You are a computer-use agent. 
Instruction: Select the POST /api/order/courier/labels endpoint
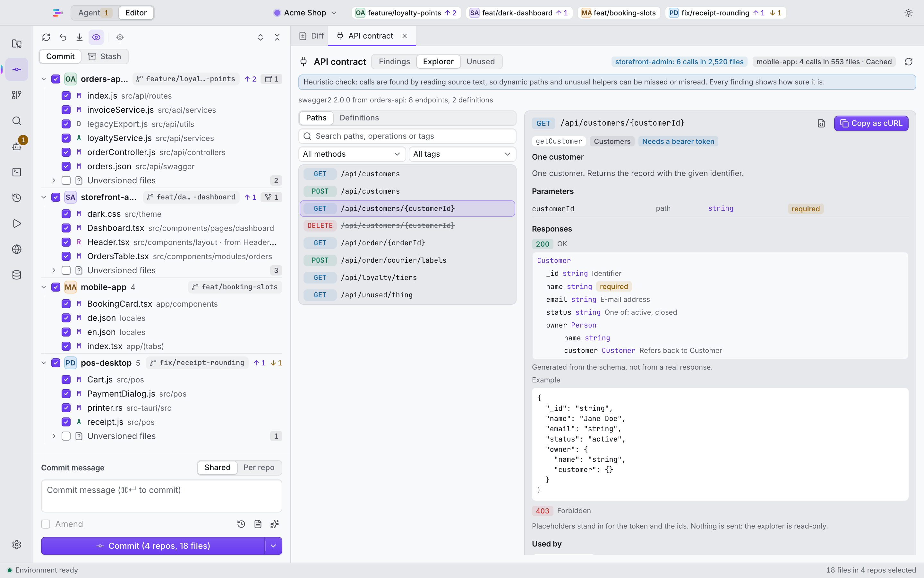(407, 260)
